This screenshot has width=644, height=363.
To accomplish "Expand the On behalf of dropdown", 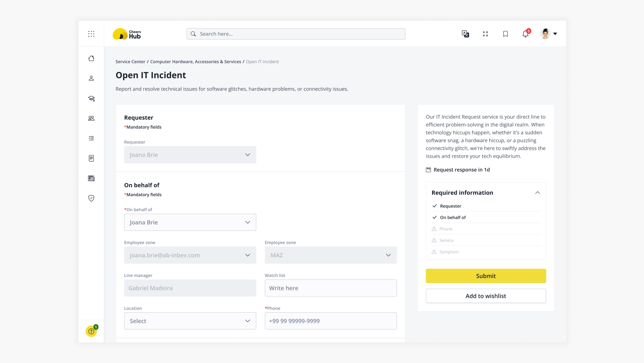I will click(x=190, y=222).
